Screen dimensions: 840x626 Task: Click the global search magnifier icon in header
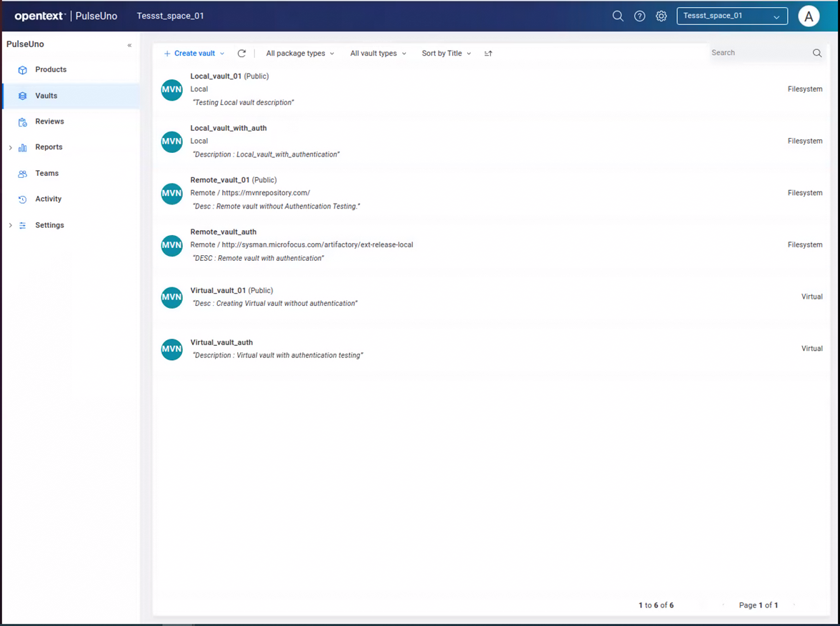(618, 16)
